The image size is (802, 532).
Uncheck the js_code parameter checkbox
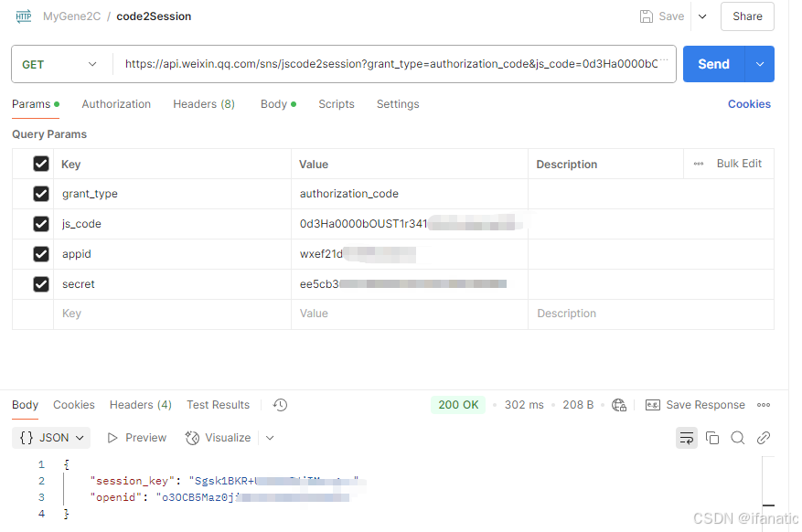[41, 224]
